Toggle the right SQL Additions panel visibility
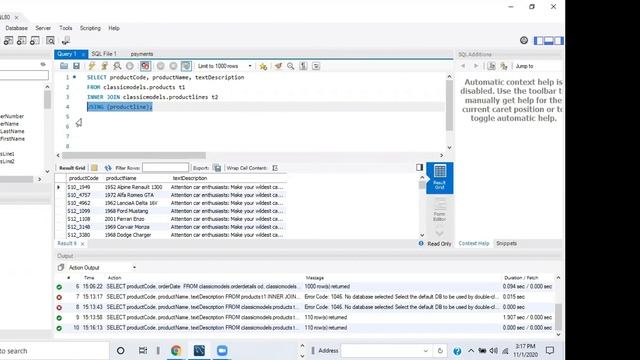 tap(558, 40)
